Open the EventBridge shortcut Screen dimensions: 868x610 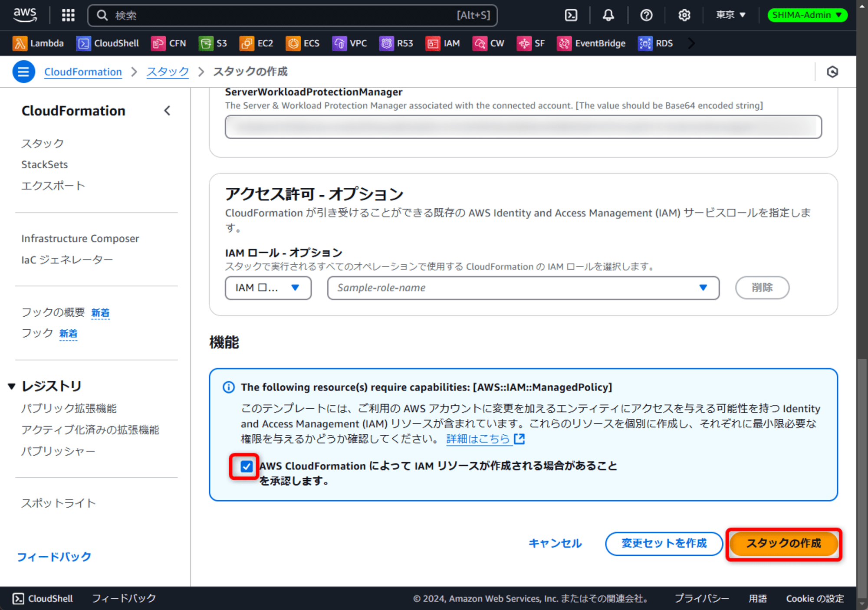coord(591,43)
